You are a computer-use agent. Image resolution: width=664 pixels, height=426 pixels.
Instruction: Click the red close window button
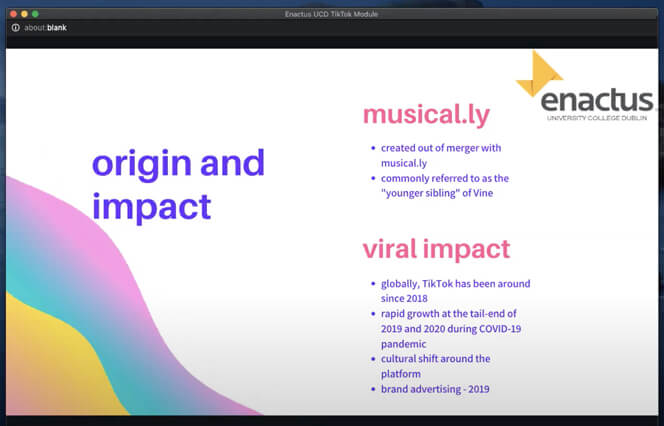click(x=14, y=14)
